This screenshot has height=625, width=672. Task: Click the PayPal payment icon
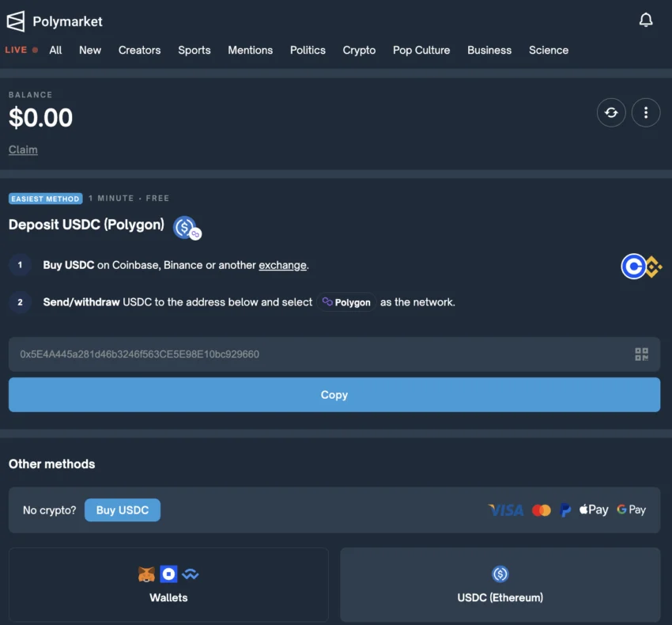565,510
